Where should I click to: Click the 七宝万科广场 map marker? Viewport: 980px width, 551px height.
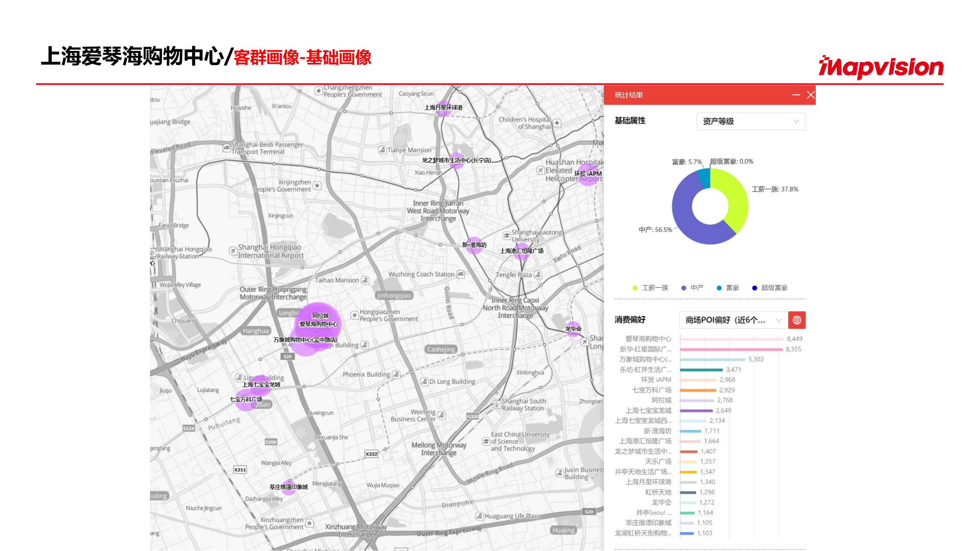(x=246, y=399)
